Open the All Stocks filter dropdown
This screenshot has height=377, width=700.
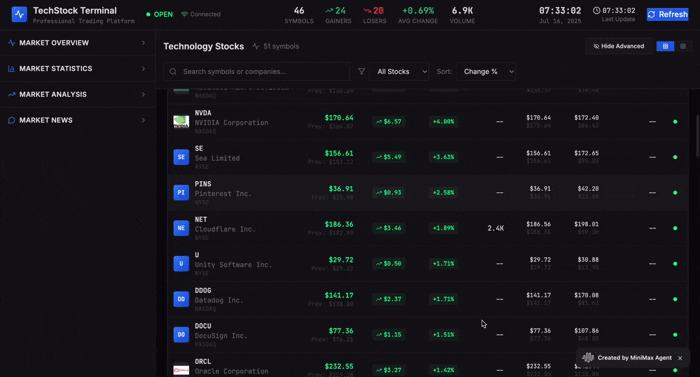399,71
